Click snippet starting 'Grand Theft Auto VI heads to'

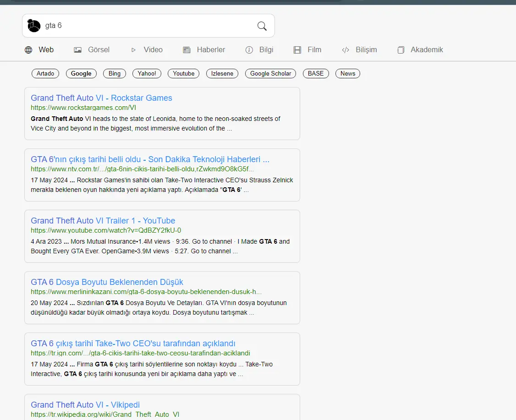click(155, 124)
